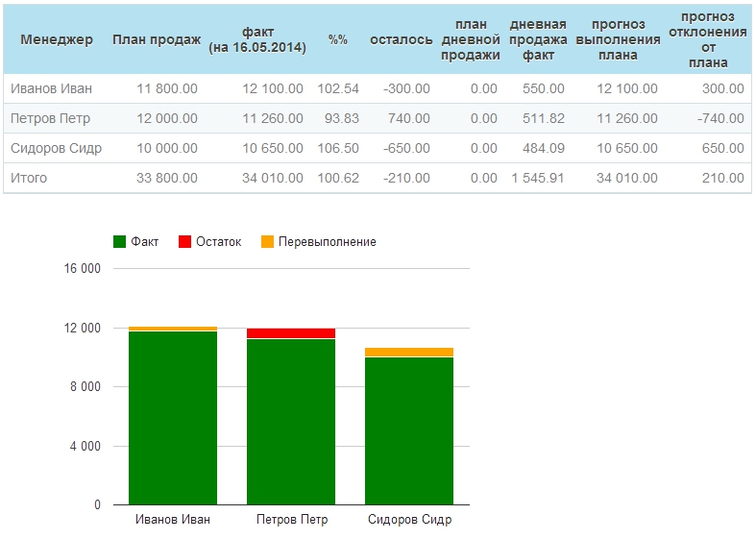Select the Петров Петр table row name
This screenshot has width=756, height=539.
tap(49, 118)
